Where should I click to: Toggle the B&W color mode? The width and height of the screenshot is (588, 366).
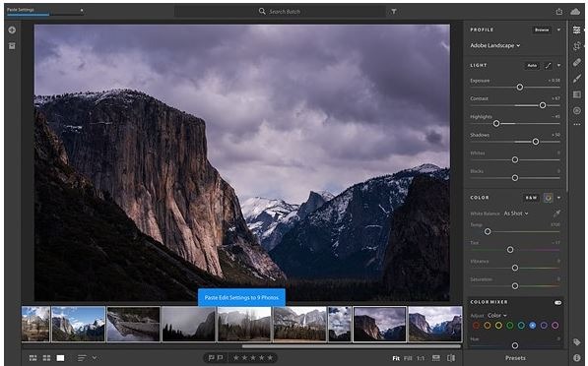tap(531, 198)
